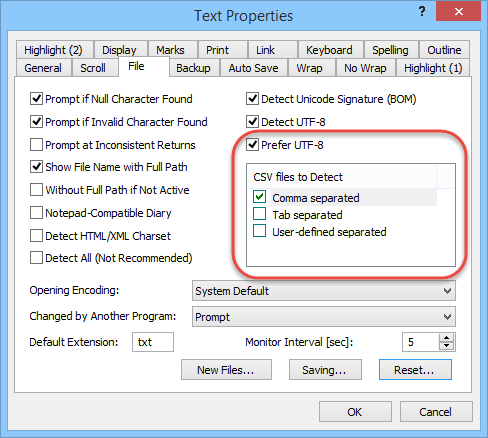The image size is (488, 438).
Task: Increase Monitor Interval with up arrow
Action: [x=446, y=338]
